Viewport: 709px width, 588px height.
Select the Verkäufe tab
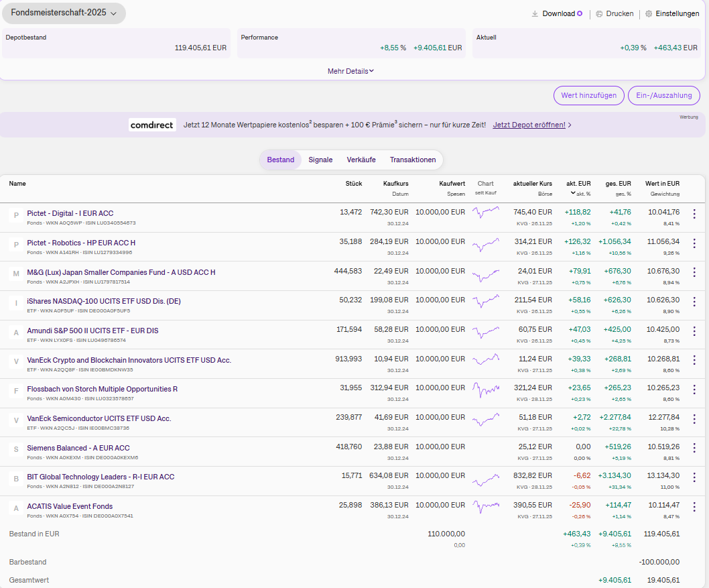pos(361,160)
